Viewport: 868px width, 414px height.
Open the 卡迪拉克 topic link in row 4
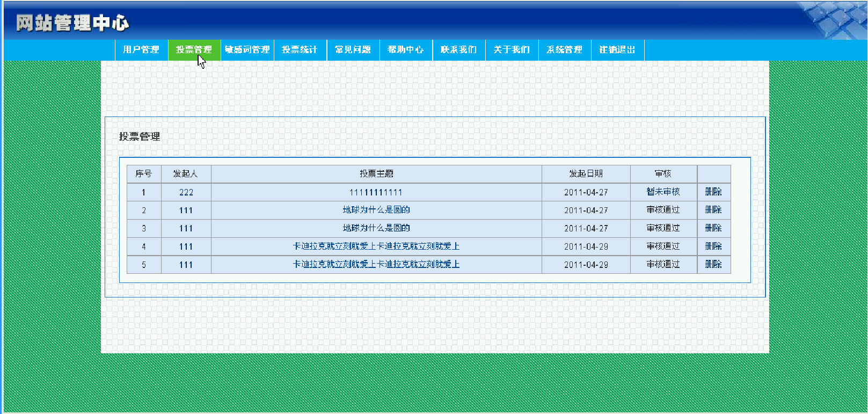click(x=376, y=246)
